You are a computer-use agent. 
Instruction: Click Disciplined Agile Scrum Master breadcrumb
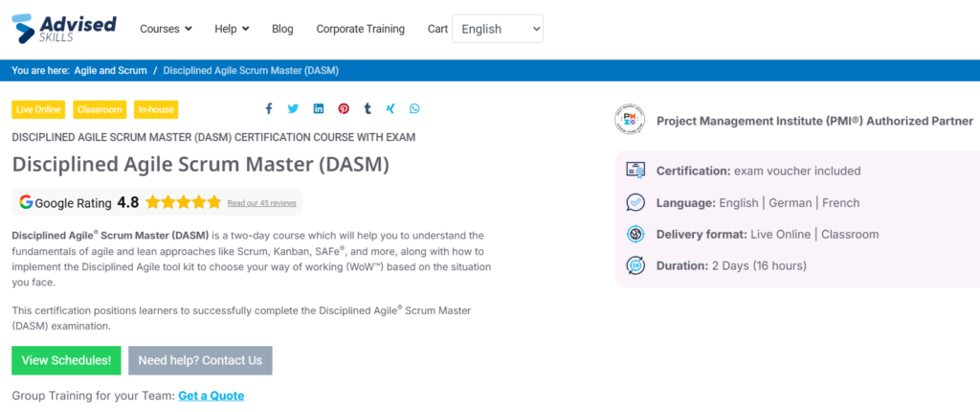tap(252, 71)
